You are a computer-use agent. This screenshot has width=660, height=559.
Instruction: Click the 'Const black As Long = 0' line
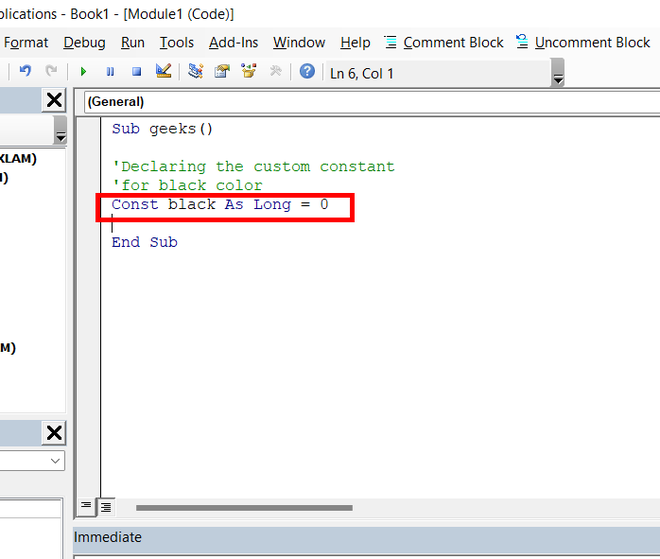220,205
